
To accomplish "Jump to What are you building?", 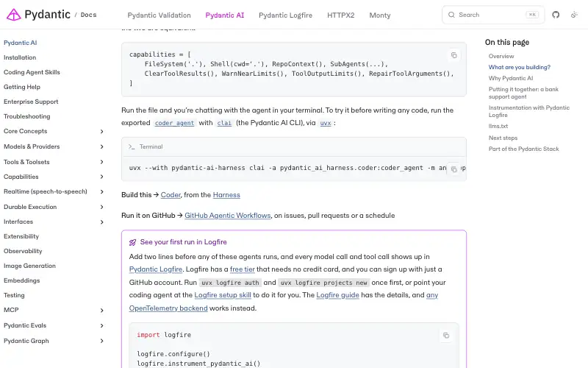I will pos(520,67).
